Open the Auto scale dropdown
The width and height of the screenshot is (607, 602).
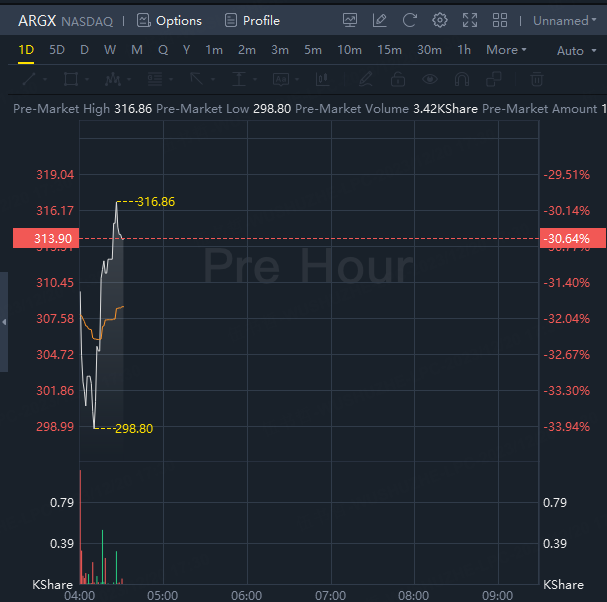[x=575, y=51]
